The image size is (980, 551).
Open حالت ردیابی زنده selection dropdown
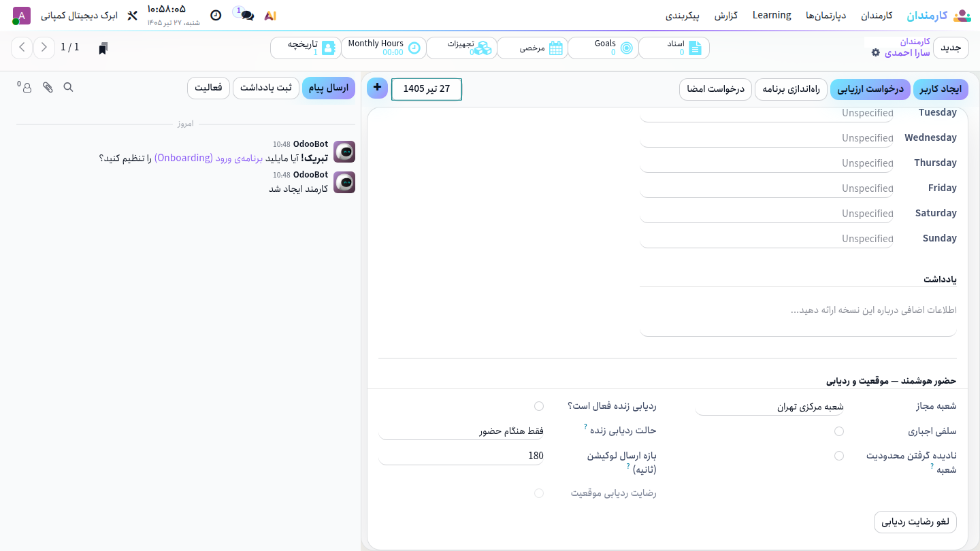461,431
